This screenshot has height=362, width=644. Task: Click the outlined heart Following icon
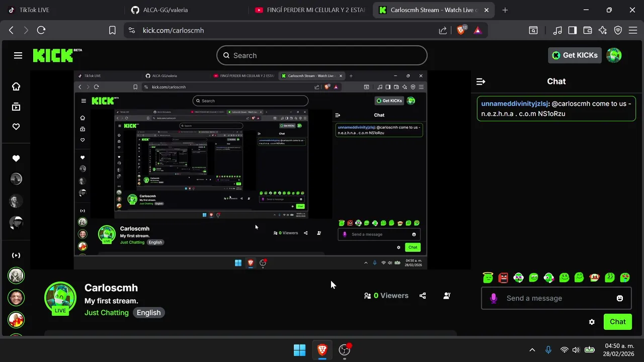click(16, 127)
